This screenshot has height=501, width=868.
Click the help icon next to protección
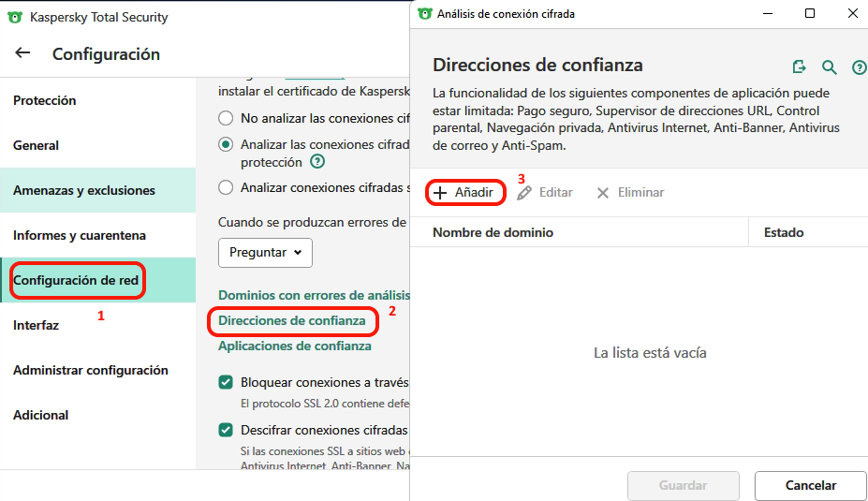click(317, 162)
